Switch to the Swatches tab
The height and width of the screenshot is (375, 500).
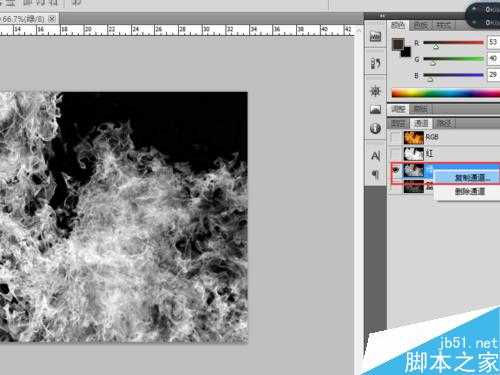coord(421,25)
